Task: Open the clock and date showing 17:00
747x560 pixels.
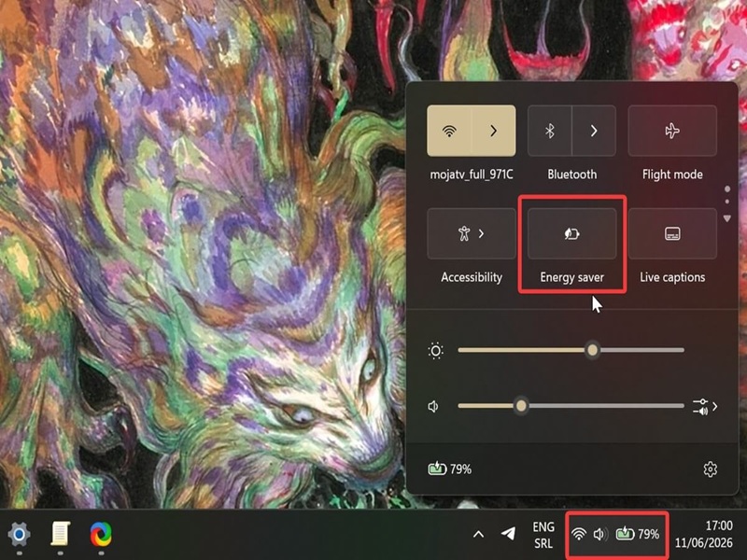Action: [704, 534]
